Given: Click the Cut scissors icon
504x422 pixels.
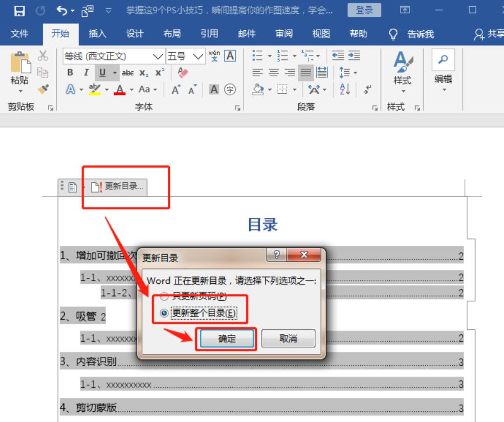Looking at the screenshot, I should [x=43, y=56].
